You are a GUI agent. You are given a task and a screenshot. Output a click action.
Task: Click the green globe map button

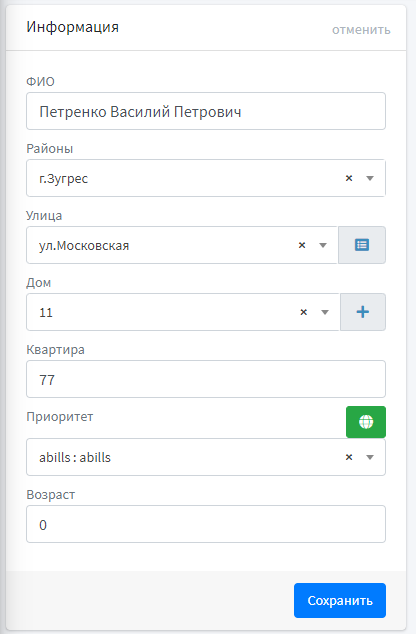[366, 422]
